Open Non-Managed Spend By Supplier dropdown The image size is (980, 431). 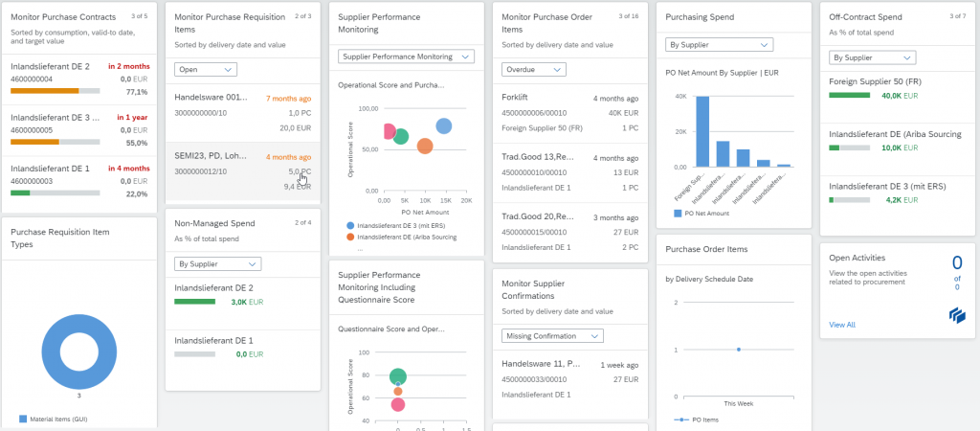click(x=217, y=264)
